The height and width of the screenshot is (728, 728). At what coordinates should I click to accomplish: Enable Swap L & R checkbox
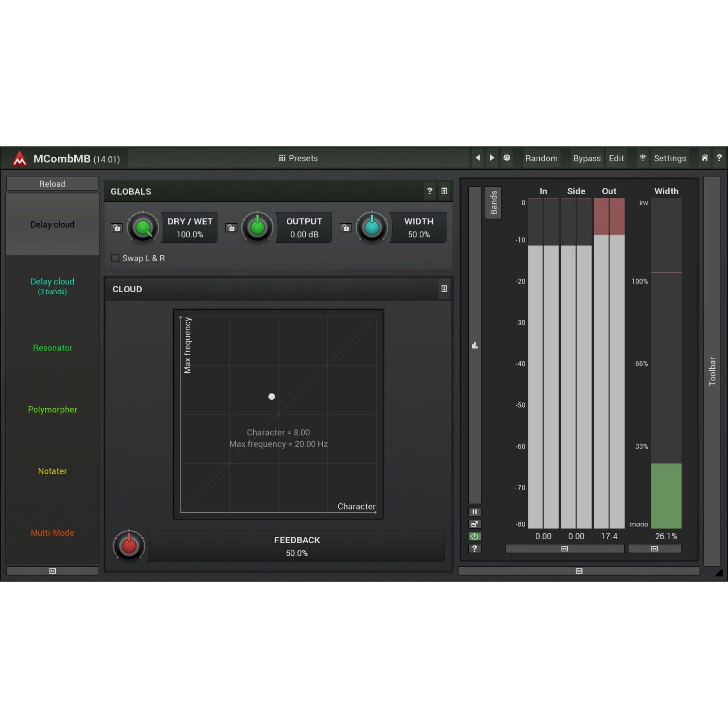tap(116, 258)
